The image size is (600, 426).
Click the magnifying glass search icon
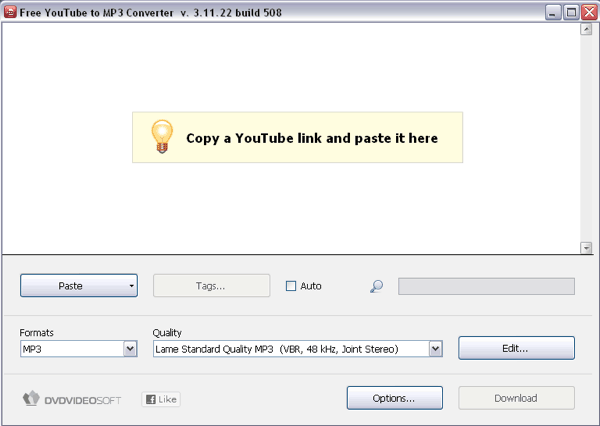[x=376, y=287]
